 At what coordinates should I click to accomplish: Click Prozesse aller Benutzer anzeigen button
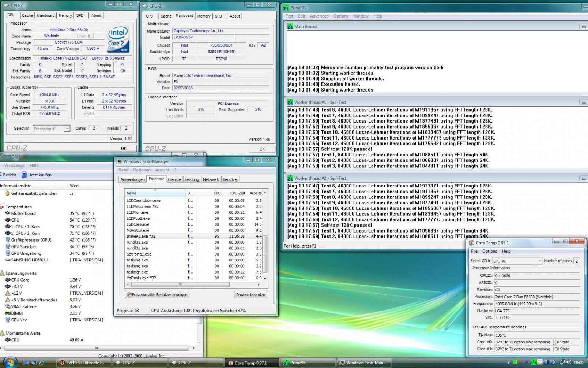click(157, 295)
